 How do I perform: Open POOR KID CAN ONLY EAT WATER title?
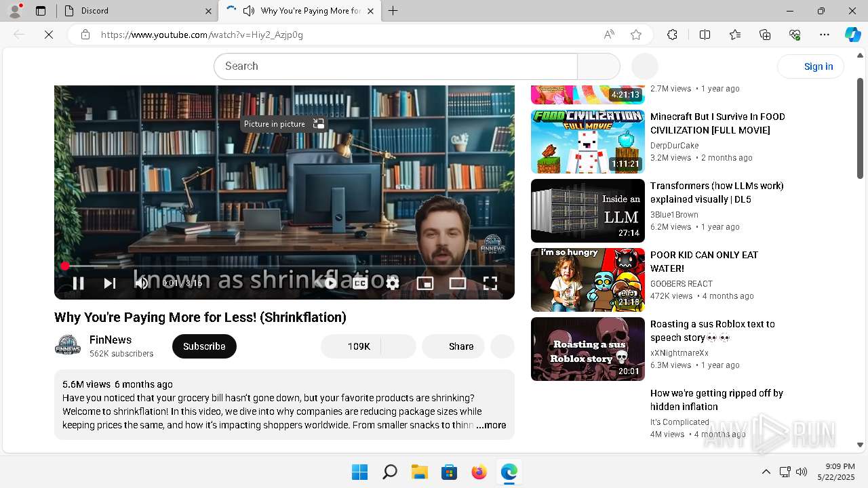click(704, 262)
